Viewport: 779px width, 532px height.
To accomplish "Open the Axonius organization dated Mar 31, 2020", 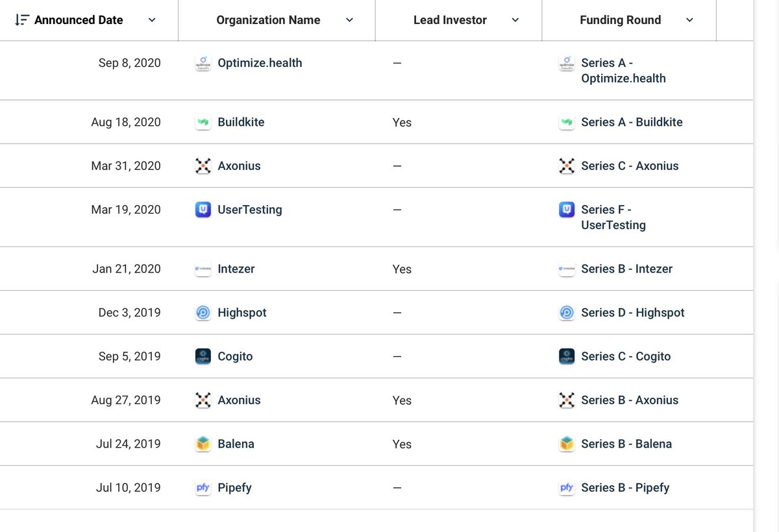I will point(239,166).
